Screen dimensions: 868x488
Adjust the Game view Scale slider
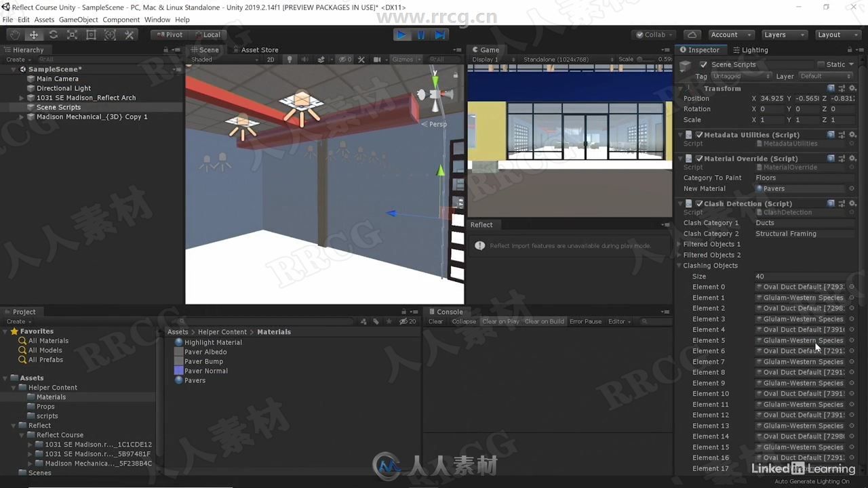click(x=646, y=60)
